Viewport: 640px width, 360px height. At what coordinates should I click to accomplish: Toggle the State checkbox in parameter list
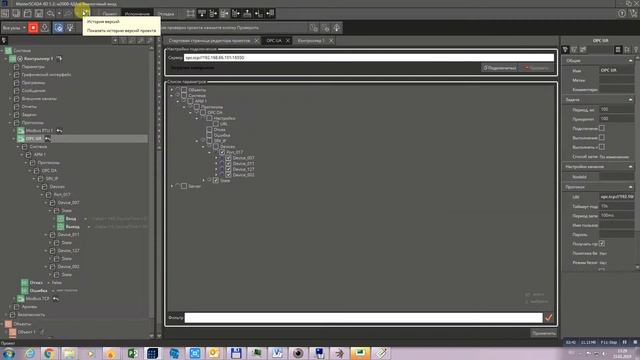coord(216,180)
